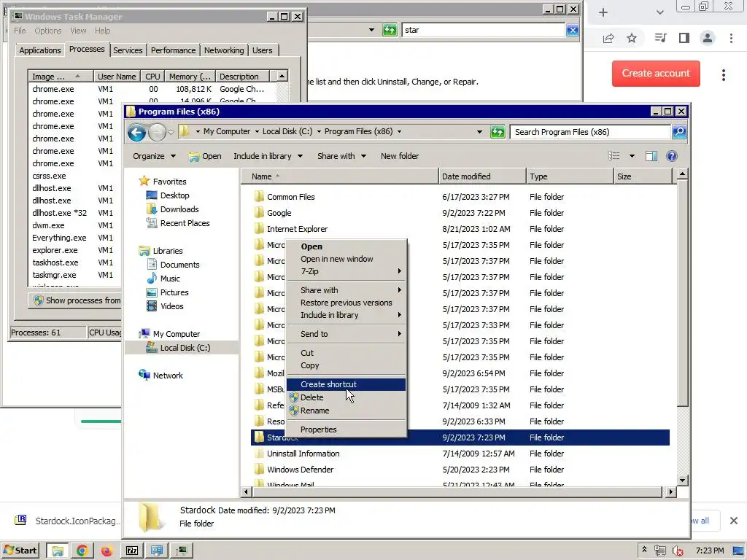747x560 pixels.
Task: Clear the 'star' search with blue X
Action: 572,30
